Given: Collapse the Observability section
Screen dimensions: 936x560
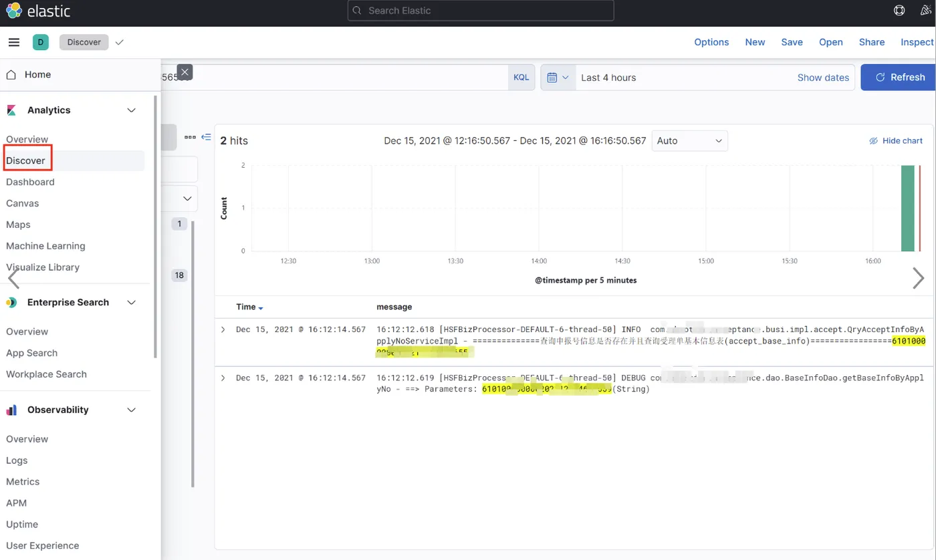Looking at the screenshot, I should [132, 410].
